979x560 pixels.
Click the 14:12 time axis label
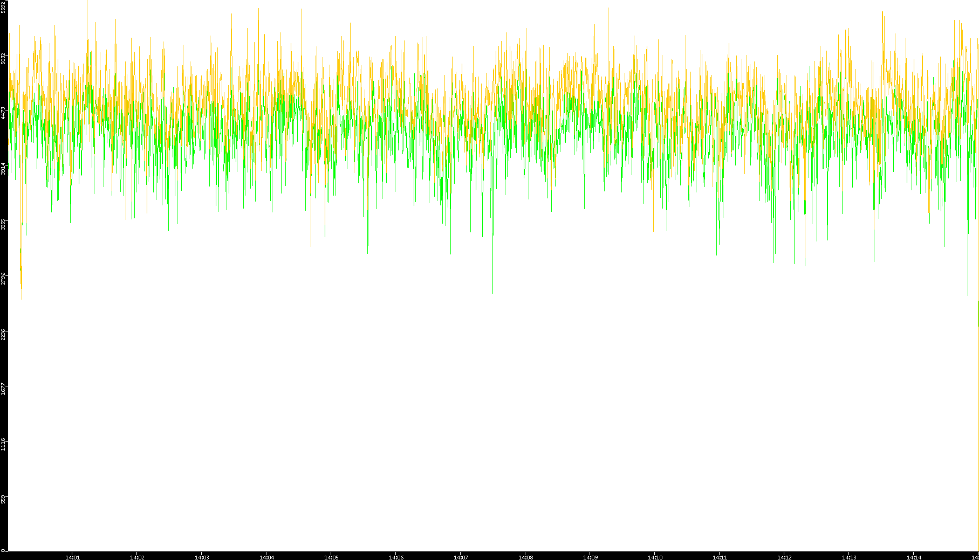[784, 557]
